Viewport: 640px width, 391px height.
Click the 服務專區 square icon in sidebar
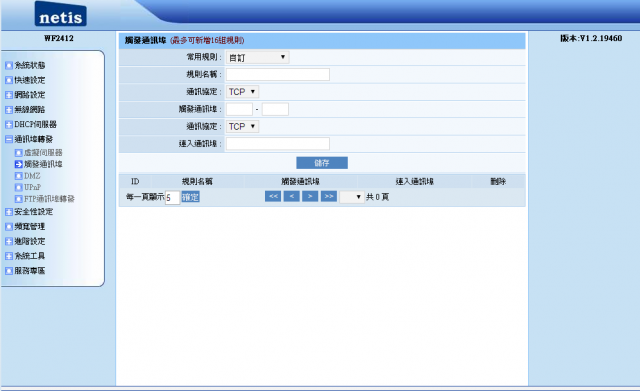9,271
